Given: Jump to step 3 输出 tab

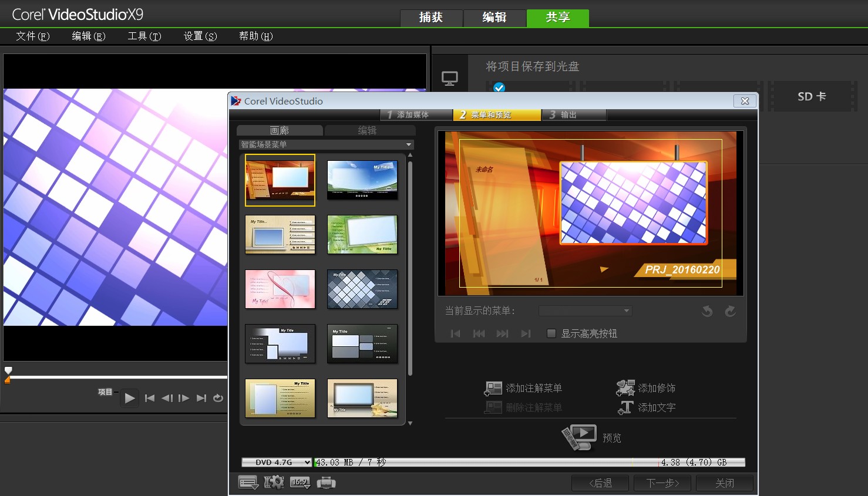Looking at the screenshot, I should pos(573,115).
